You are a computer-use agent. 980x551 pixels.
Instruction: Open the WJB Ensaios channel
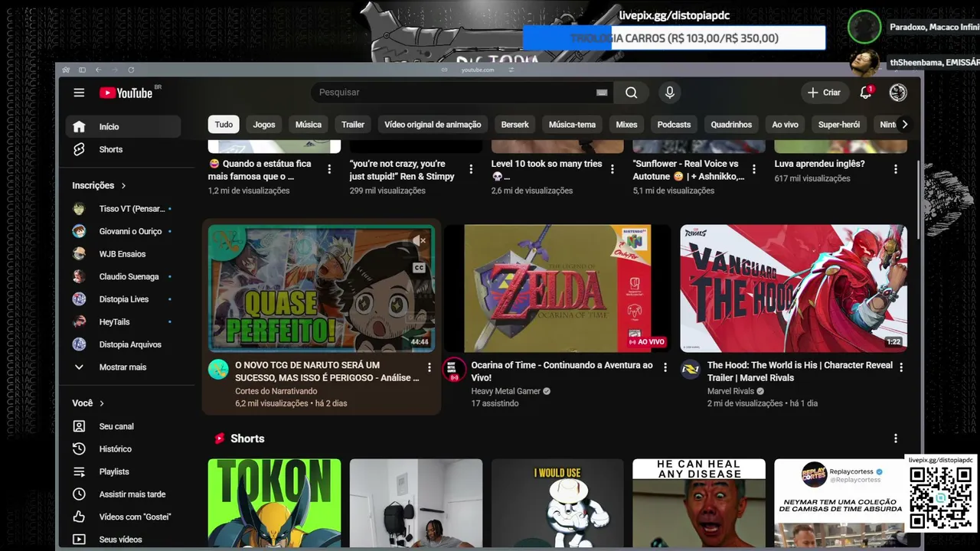tap(123, 254)
